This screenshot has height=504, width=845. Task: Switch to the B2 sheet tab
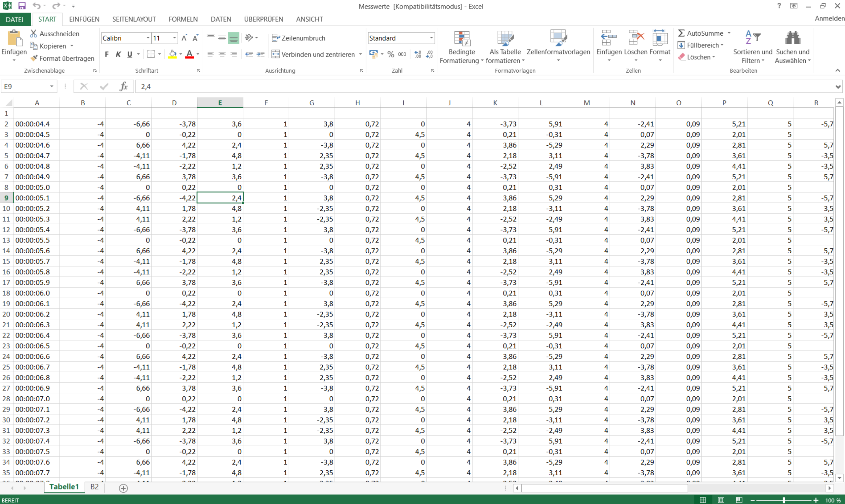[x=94, y=487]
